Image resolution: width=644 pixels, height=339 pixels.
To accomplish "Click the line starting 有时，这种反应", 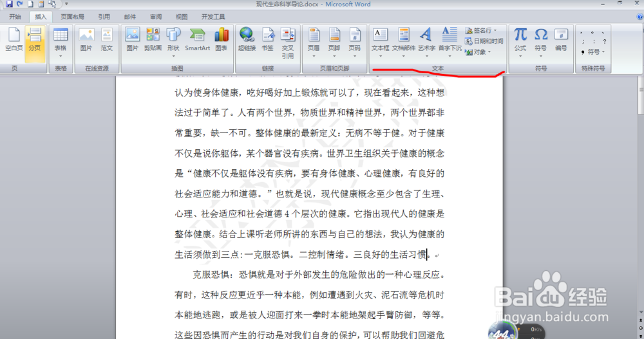I will (x=310, y=295).
